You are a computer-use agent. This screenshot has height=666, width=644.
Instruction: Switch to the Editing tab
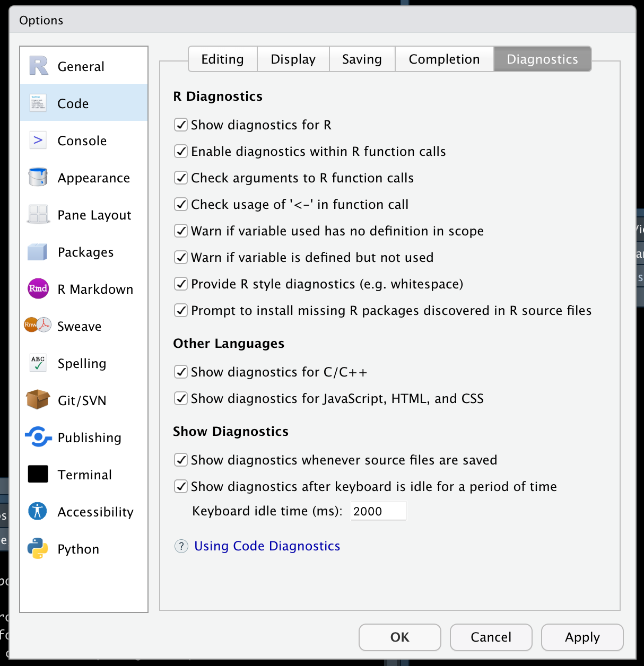tap(222, 59)
